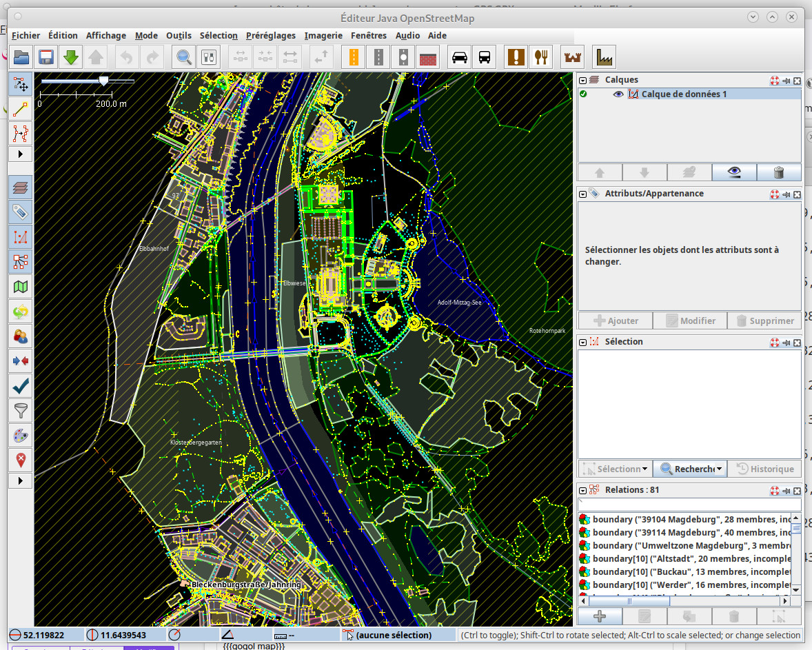Collapse the Calques panel
The image size is (812, 650).
click(583, 80)
